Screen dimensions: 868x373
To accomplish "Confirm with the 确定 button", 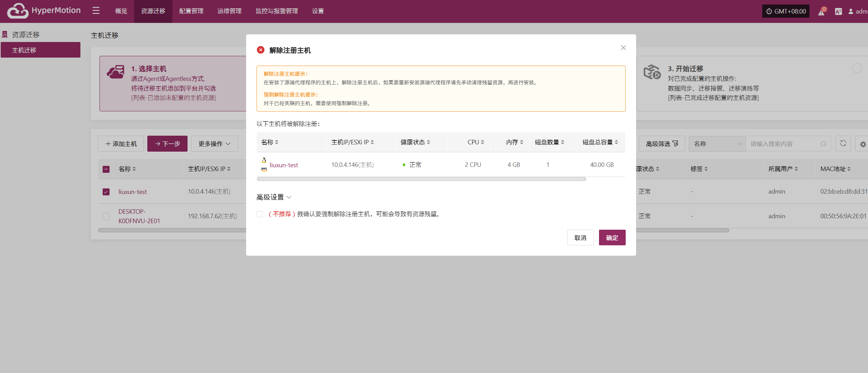I will (612, 238).
